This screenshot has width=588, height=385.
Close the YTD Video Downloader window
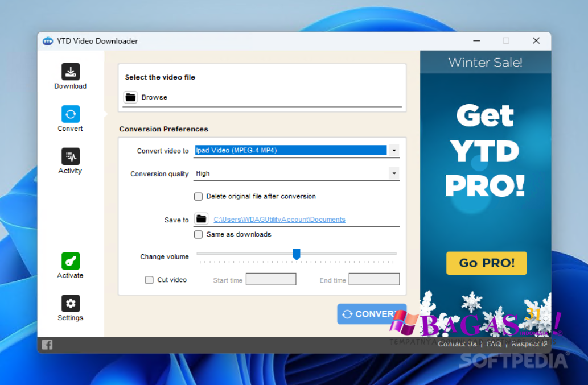tap(536, 40)
